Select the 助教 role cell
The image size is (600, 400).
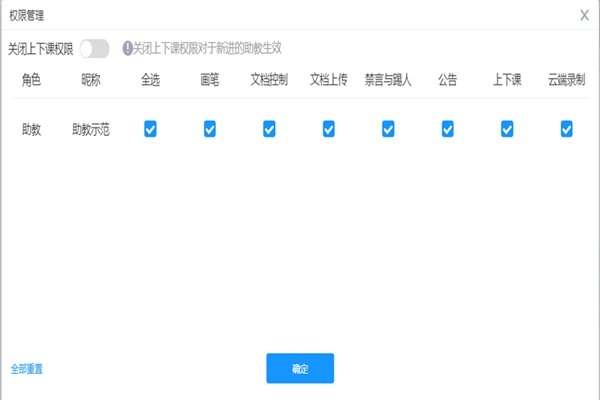[x=32, y=129]
